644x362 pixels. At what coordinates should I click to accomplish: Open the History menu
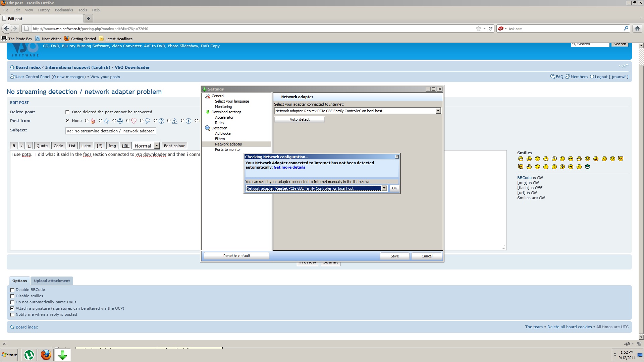(x=44, y=10)
